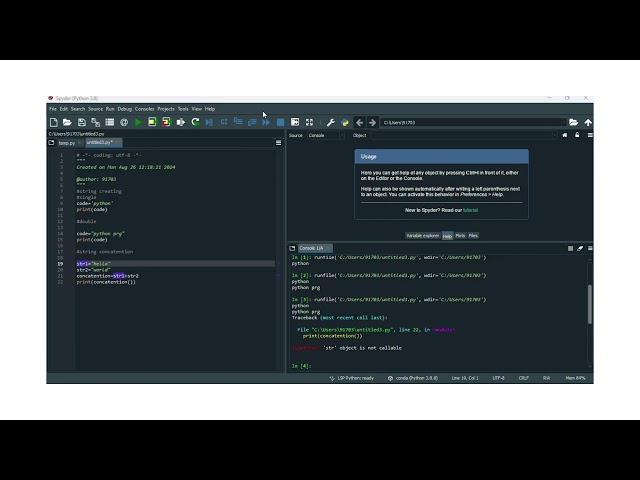Open the symbol finder (@) icon
640x480 pixels.
point(124,122)
